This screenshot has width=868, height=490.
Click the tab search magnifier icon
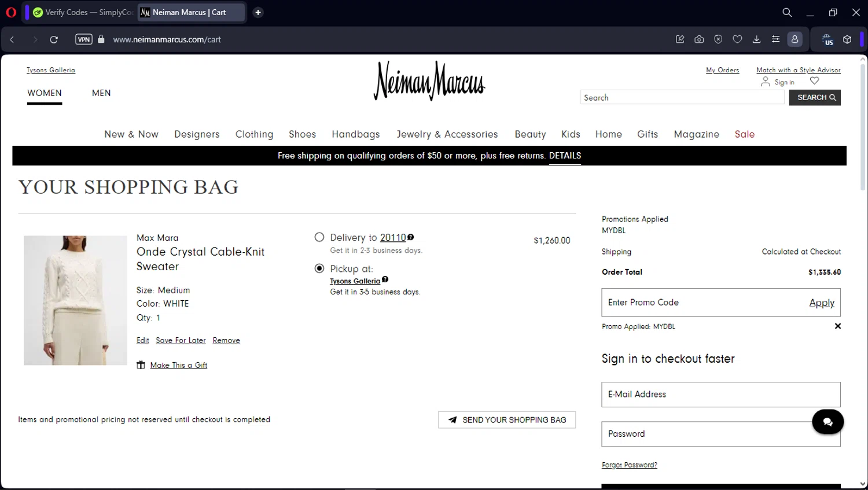tap(787, 12)
